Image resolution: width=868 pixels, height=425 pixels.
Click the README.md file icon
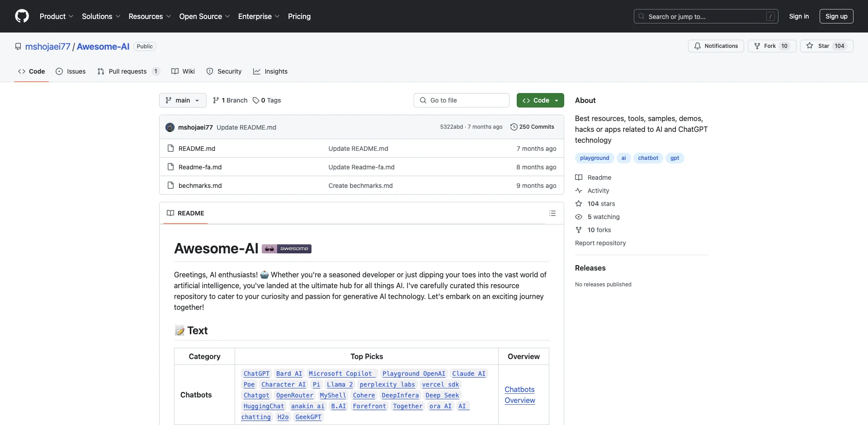point(170,148)
